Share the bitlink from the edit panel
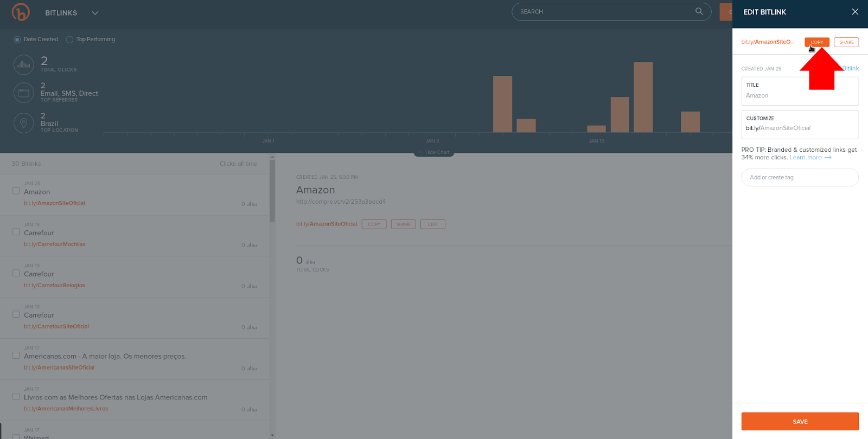 click(846, 42)
